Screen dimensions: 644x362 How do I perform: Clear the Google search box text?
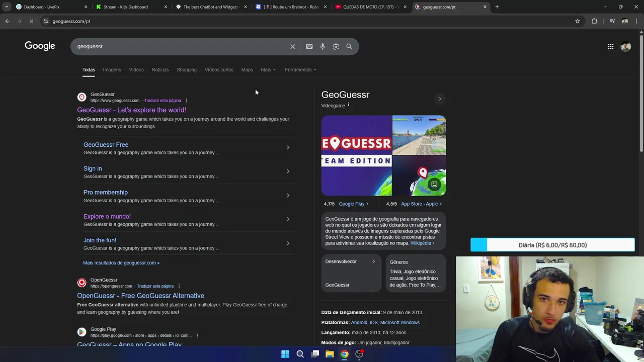[293, 46]
